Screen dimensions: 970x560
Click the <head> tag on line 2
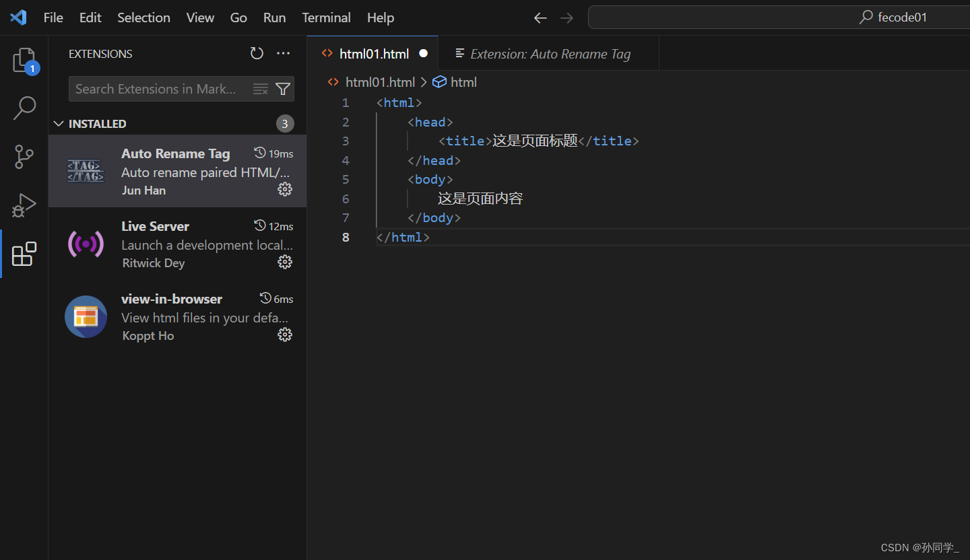(x=430, y=122)
